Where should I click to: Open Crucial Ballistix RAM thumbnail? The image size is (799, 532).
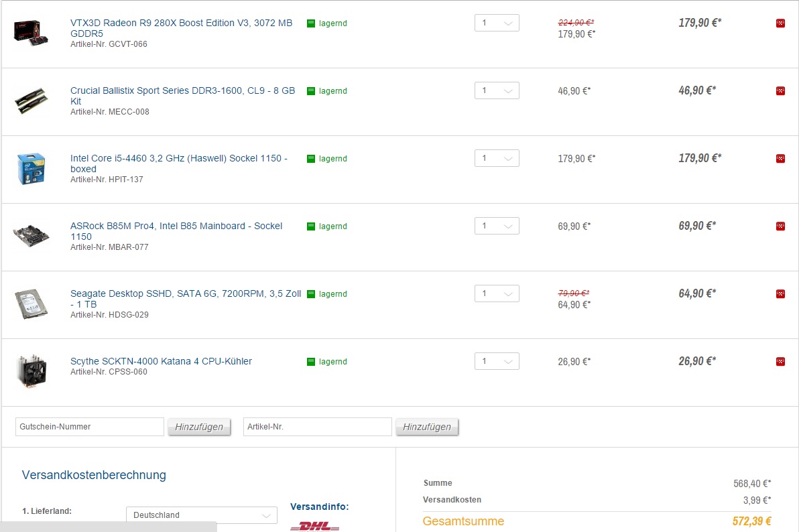(x=31, y=101)
